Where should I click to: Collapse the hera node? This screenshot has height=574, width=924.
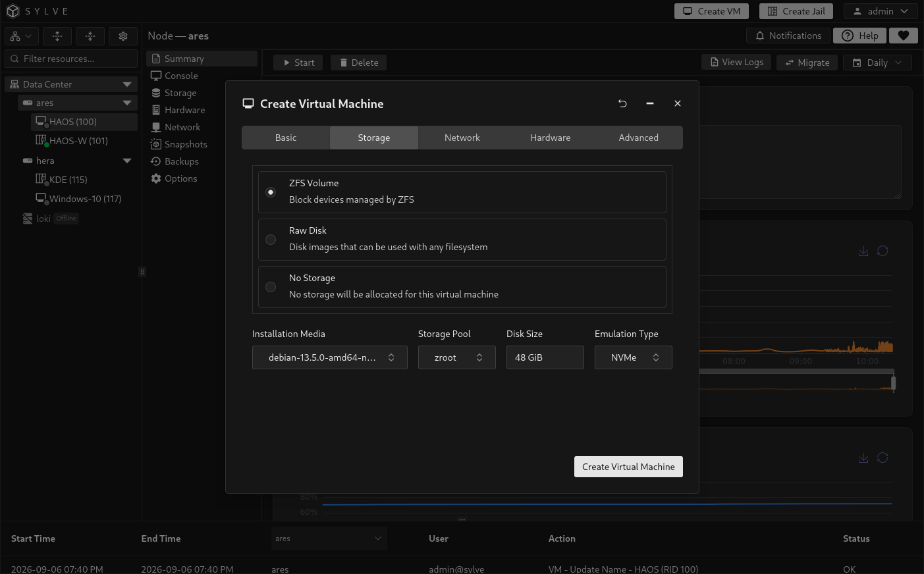[127, 161]
